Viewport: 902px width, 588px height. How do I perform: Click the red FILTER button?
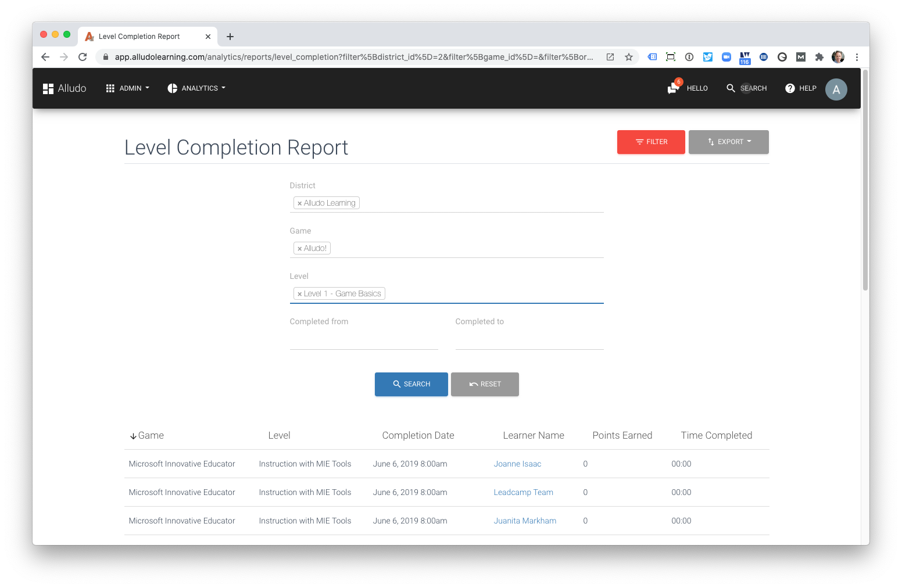651,142
